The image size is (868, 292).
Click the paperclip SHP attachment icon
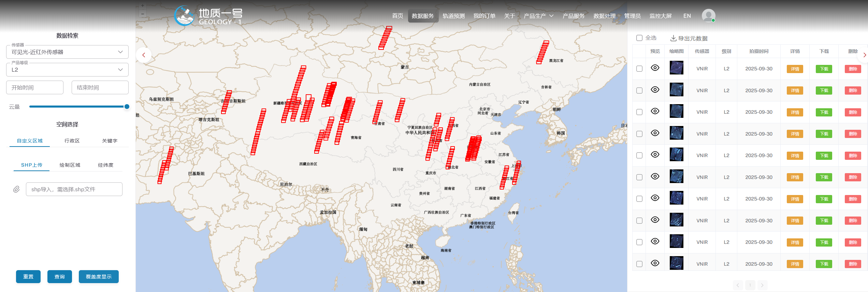coord(16,189)
